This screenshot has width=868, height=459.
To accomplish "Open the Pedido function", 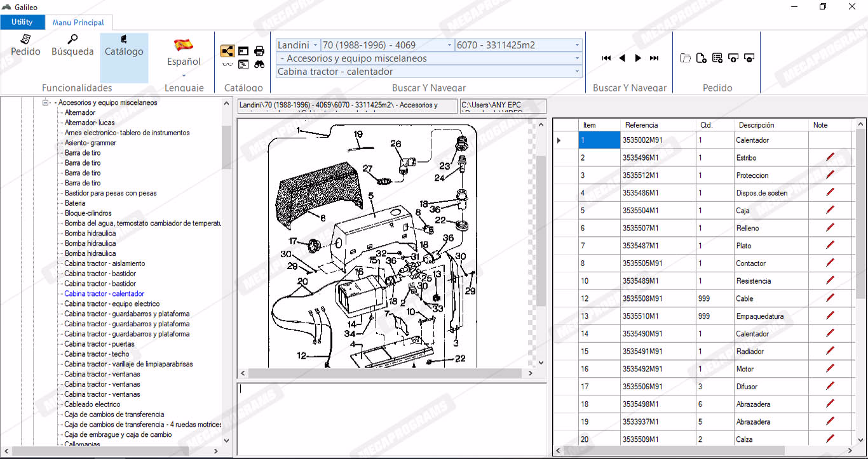I will coord(25,45).
